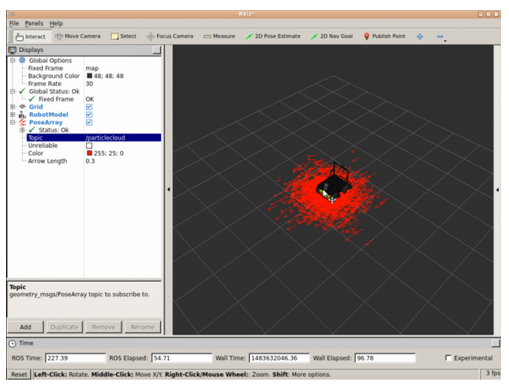Viewport: 509px width, 387px height.
Task: Click the Reset button
Action: pyautogui.click(x=19, y=374)
